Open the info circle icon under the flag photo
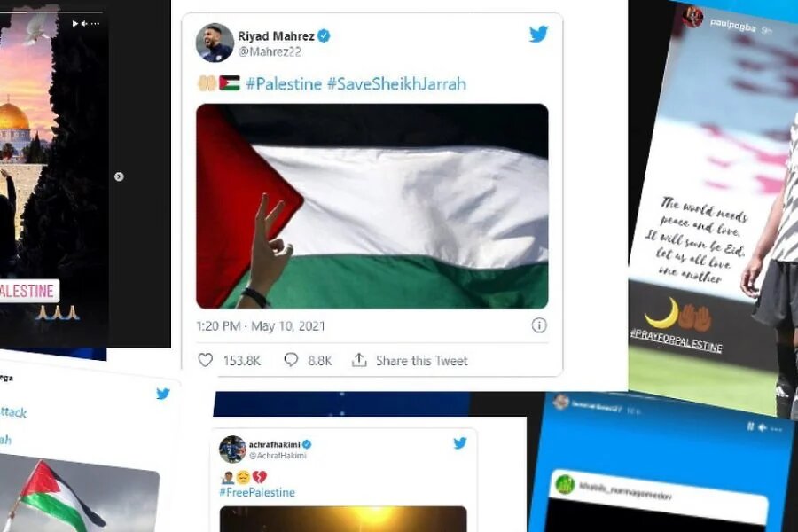Image resolution: width=798 pixels, height=532 pixels. point(539,325)
